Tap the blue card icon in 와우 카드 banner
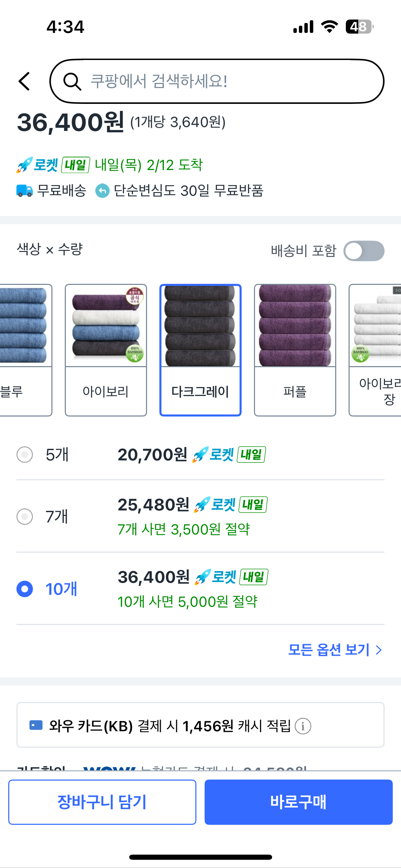 coord(36,725)
